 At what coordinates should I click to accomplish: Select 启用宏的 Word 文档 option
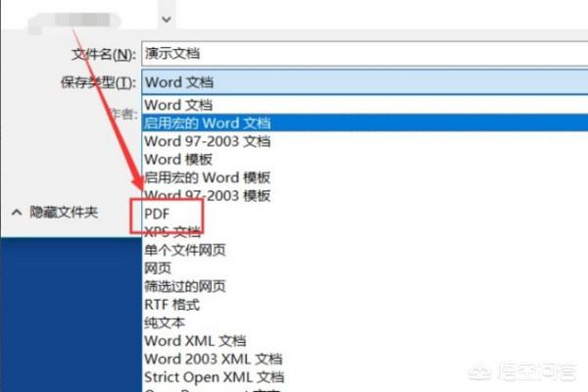click(x=207, y=122)
